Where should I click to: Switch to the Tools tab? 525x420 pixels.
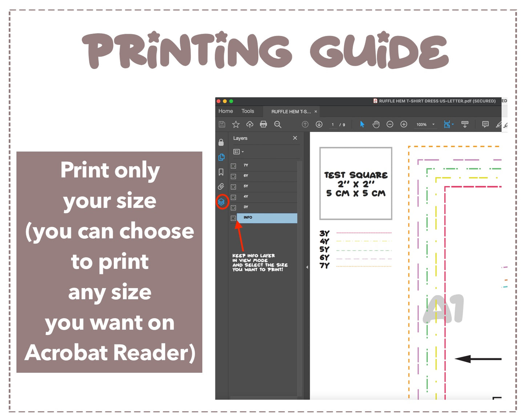[x=248, y=111]
